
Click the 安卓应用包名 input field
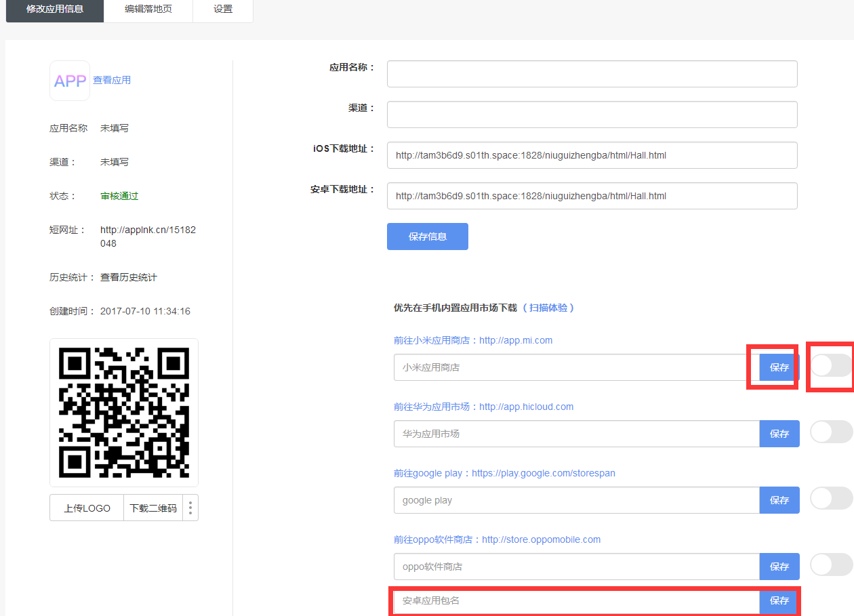click(577, 600)
